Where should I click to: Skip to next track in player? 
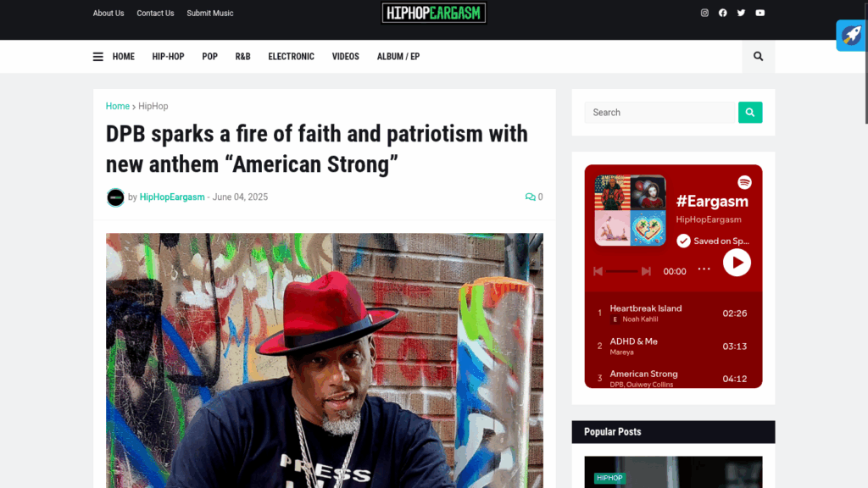click(645, 271)
